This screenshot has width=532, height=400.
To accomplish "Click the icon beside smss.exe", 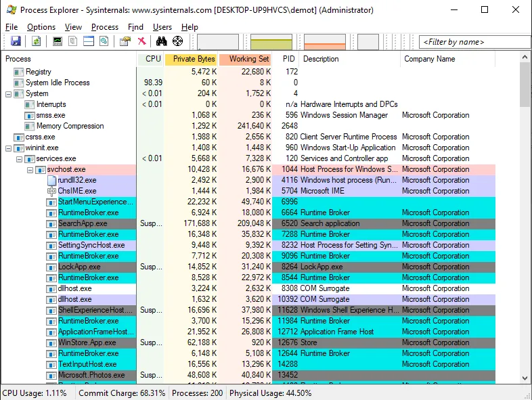I will pos(30,115).
